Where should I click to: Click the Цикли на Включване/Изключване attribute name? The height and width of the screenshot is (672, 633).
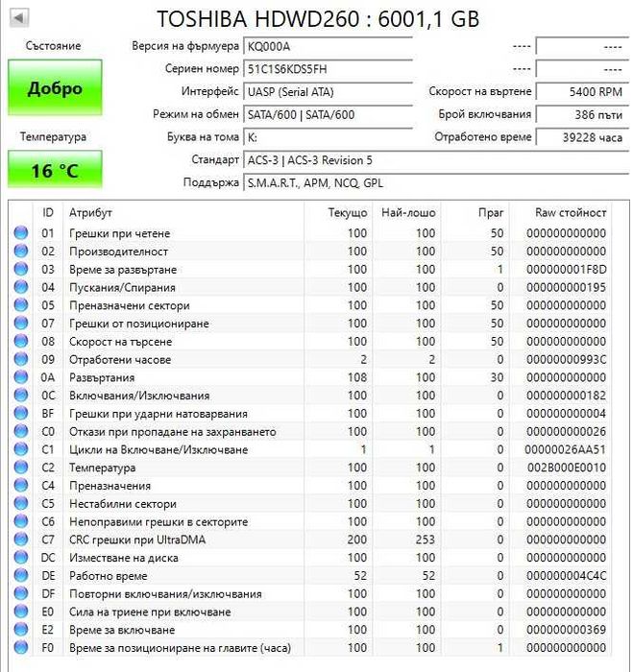tap(158, 449)
